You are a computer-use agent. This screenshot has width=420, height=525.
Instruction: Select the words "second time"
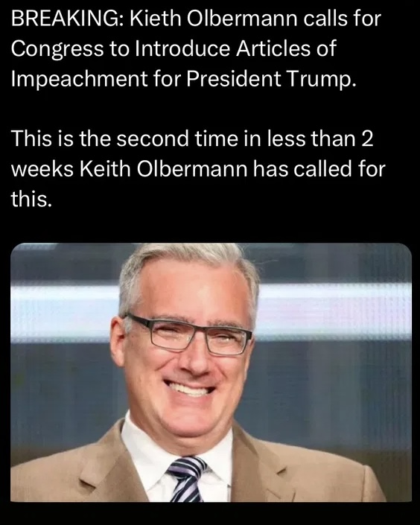[176, 139]
